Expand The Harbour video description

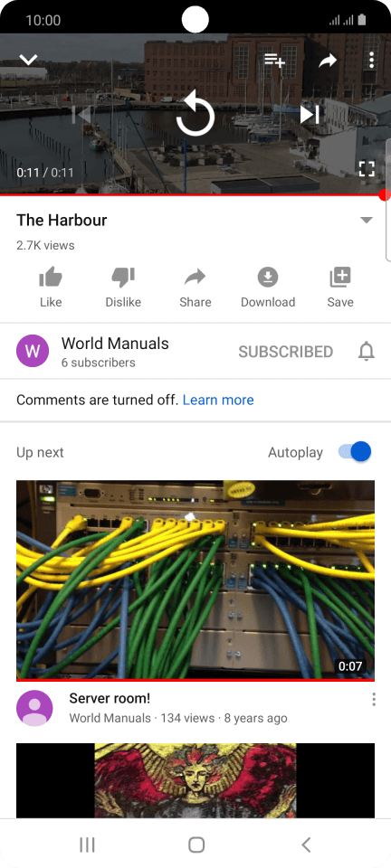(x=366, y=221)
